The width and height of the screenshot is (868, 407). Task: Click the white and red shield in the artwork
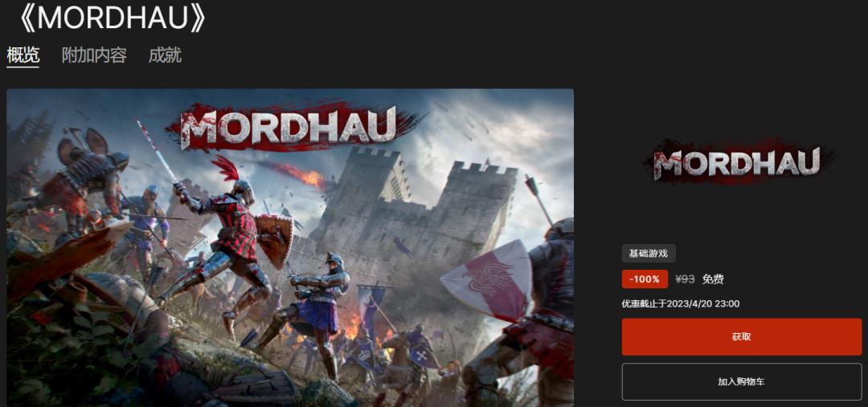487,279
